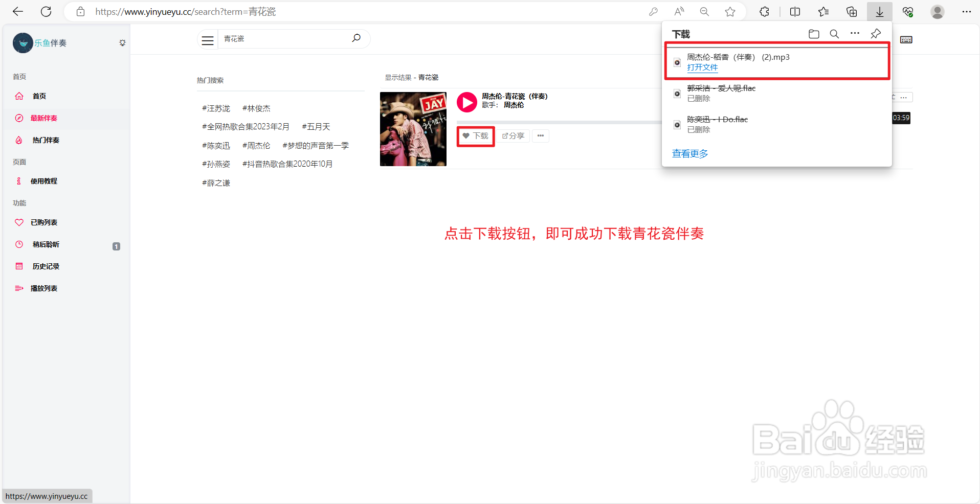
Task: Open the hamburger menu next to search
Action: [207, 39]
